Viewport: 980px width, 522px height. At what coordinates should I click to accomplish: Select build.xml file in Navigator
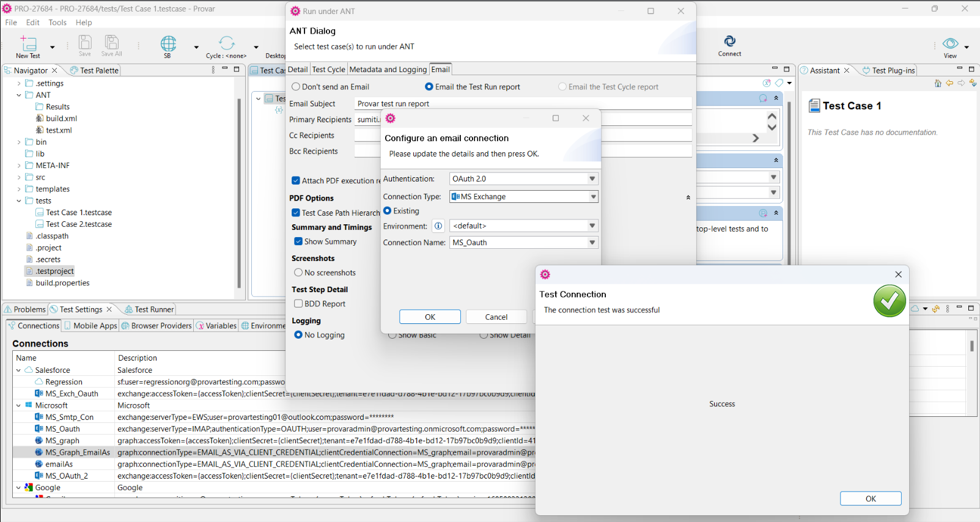coord(61,119)
